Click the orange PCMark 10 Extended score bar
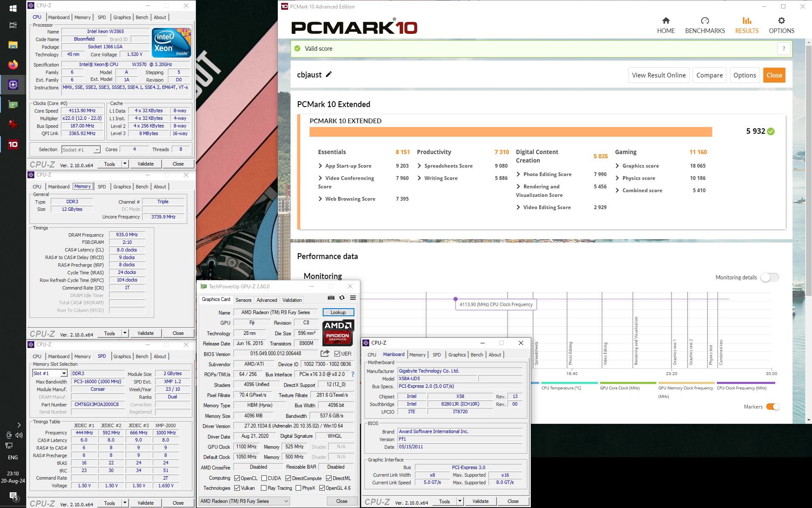 (x=510, y=132)
